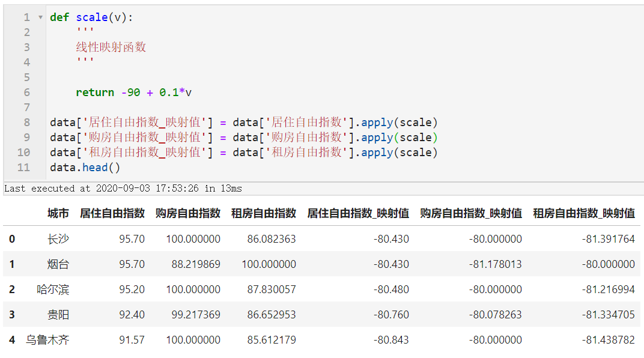The image size is (644, 358).
Task: Collapse the scale function fold arrow
Action: pyautogui.click(x=40, y=17)
